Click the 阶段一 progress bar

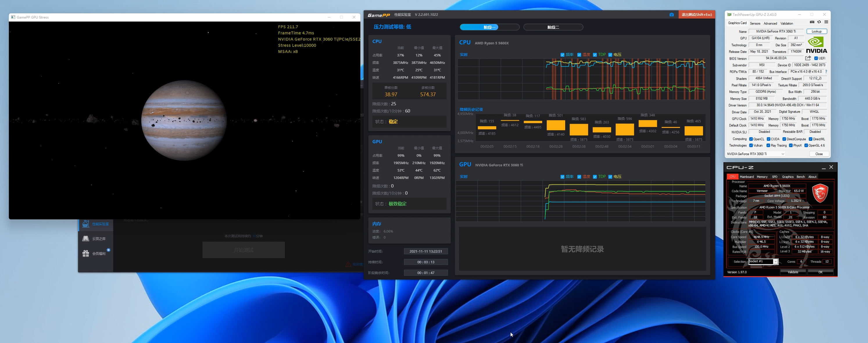[489, 27]
